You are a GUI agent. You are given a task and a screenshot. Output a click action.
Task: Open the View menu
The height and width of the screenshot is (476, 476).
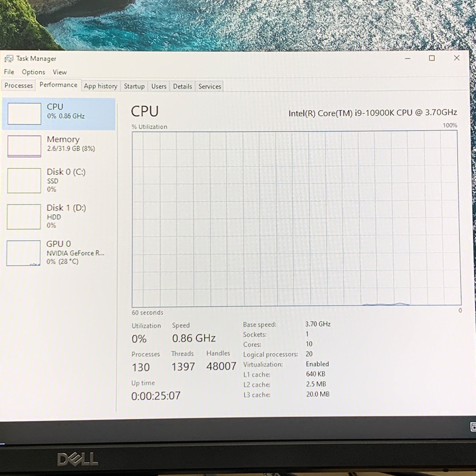click(x=60, y=72)
